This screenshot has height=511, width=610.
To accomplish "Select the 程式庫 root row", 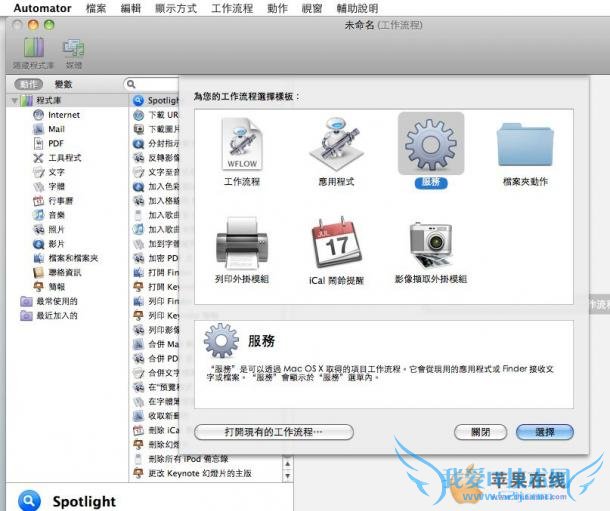I will [x=67, y=100].
